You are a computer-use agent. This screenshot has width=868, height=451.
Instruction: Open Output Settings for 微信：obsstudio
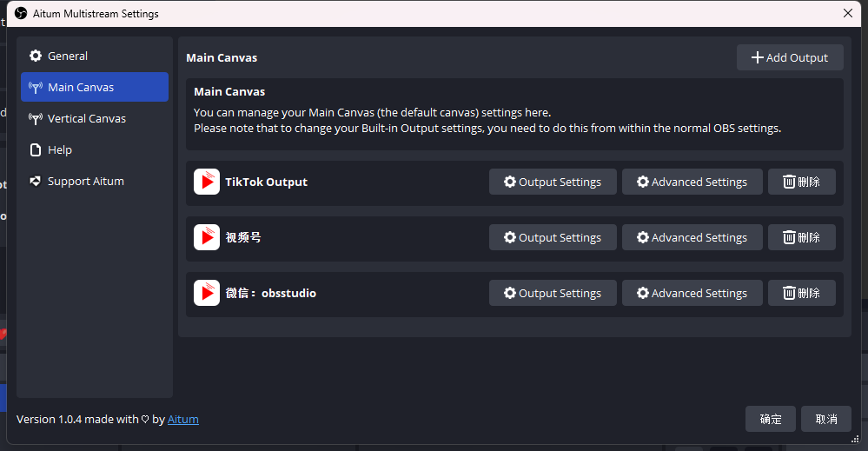tap(553, 293)
